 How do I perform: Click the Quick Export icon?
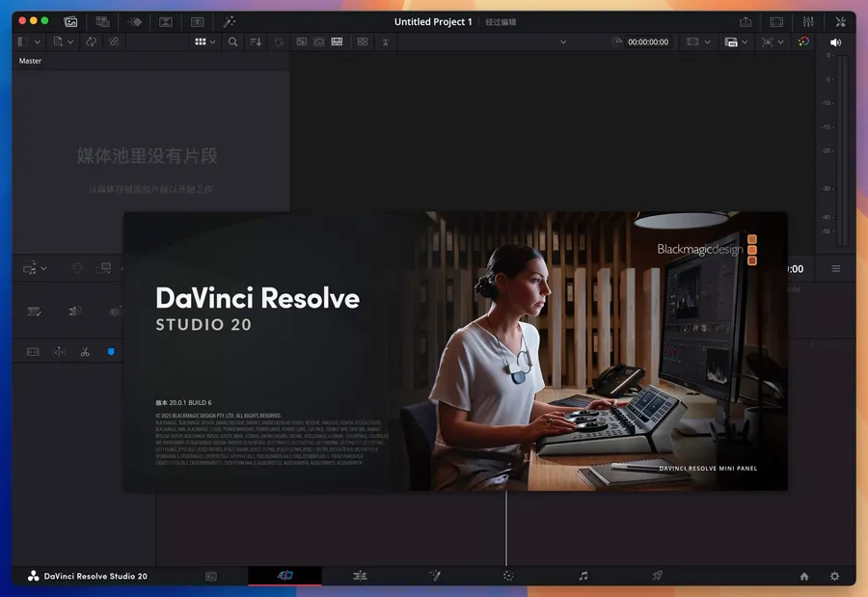[x=746, y=21]
